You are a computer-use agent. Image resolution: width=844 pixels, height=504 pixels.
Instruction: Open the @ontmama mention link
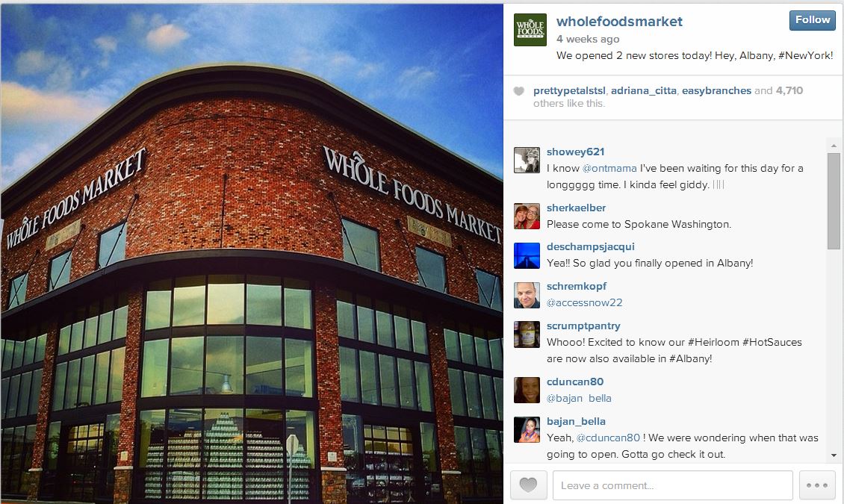coord(609,168)
